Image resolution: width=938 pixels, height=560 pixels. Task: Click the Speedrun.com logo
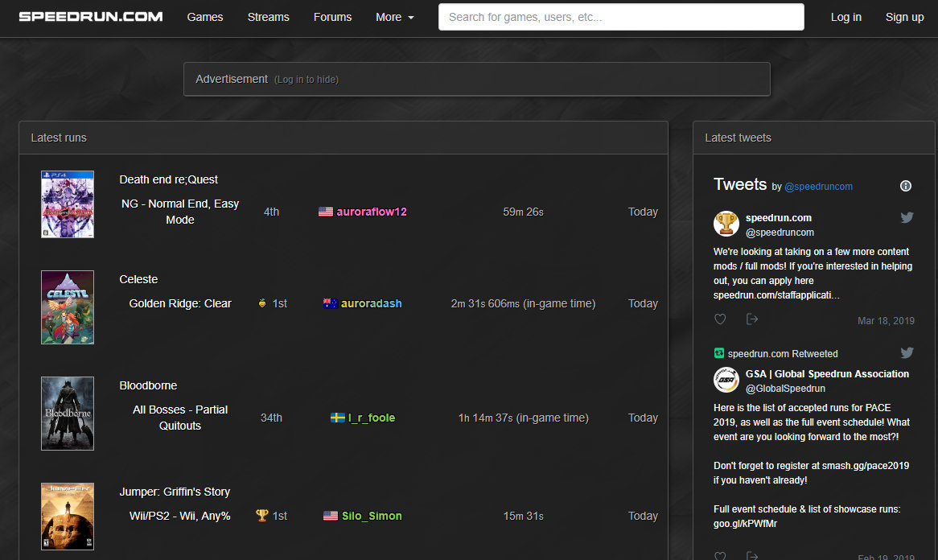(91, 17)
